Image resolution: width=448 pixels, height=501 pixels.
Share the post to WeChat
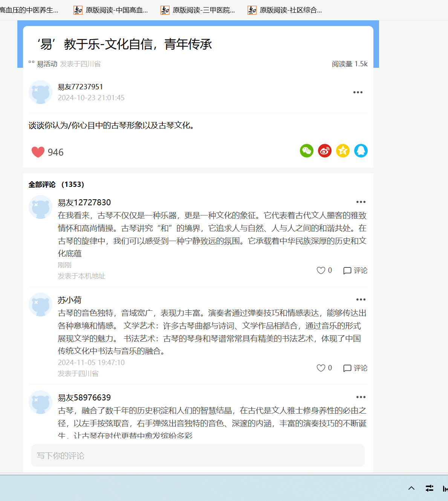[x=307, y=151]
